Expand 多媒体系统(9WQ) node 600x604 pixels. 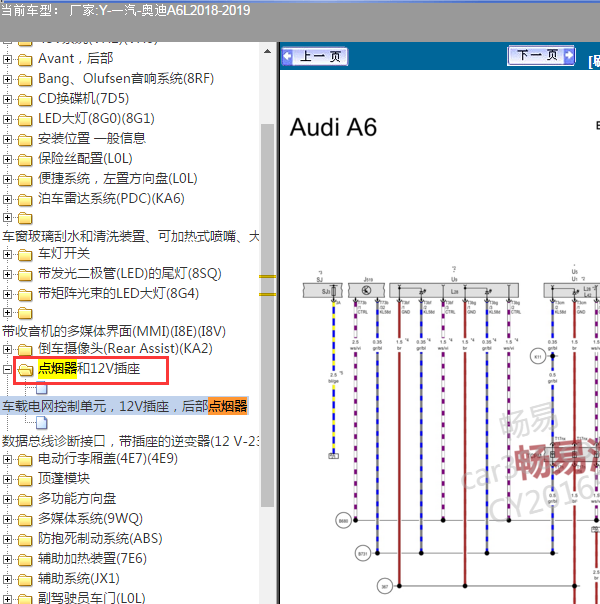[7, 520]
